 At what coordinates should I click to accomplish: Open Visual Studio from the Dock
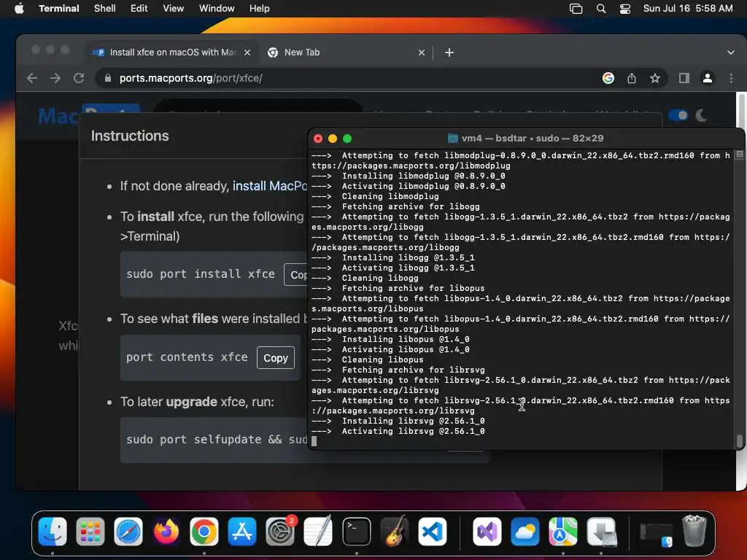tap(487, 532)
